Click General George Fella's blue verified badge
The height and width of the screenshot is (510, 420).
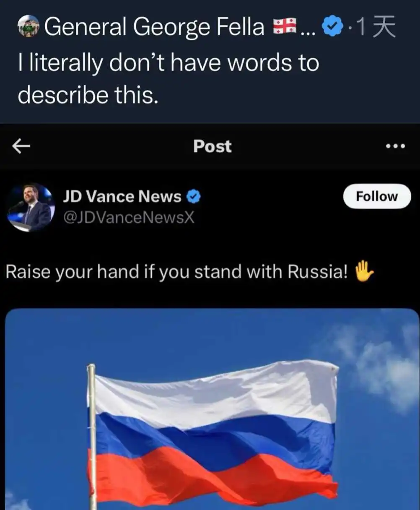point(332,28)
